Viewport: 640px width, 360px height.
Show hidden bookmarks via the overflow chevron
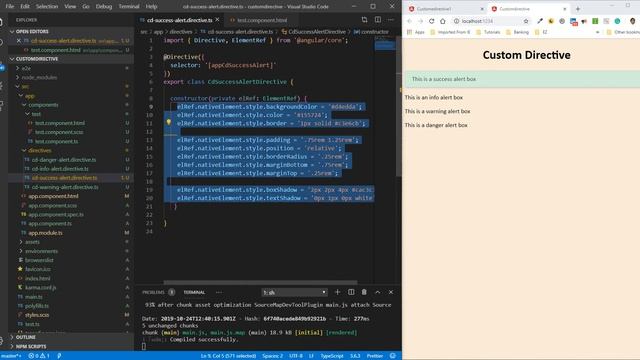(x=598, y=32)
